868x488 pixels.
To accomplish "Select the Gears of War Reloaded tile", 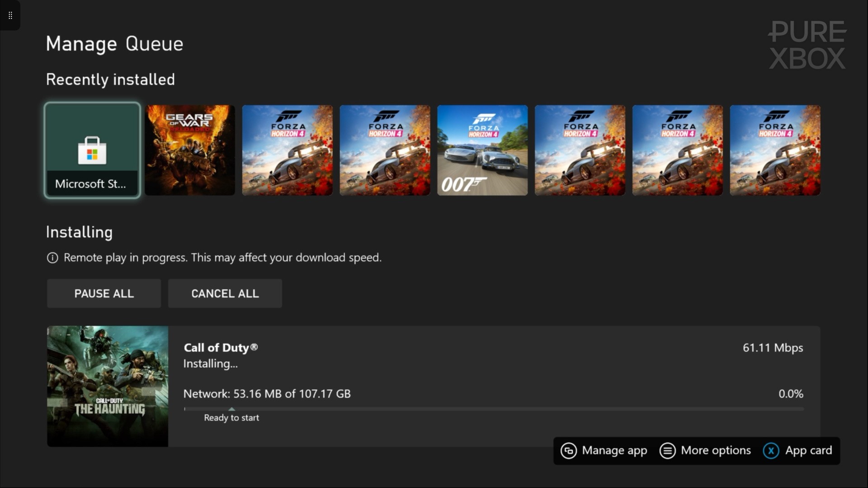I will point(190,150).
